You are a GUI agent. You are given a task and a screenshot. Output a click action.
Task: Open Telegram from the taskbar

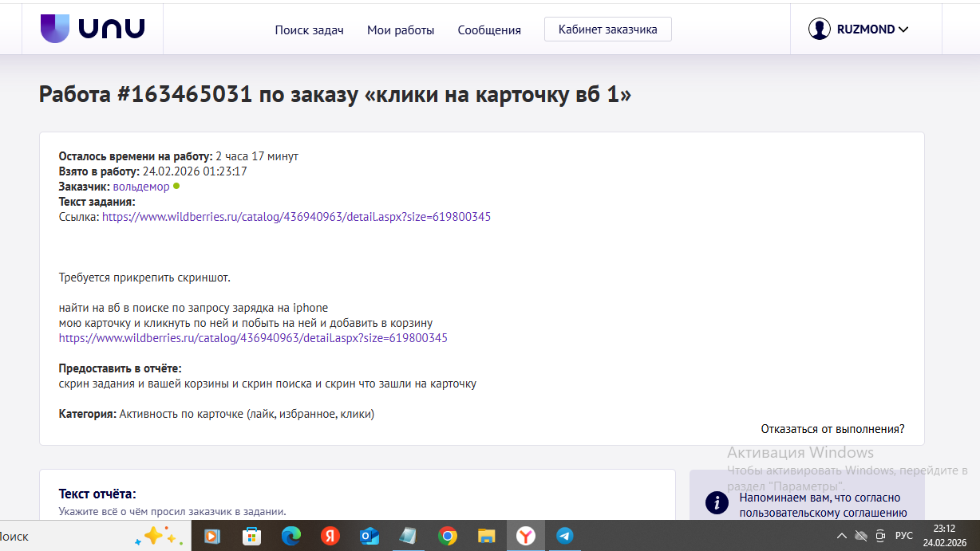[565, 536]
